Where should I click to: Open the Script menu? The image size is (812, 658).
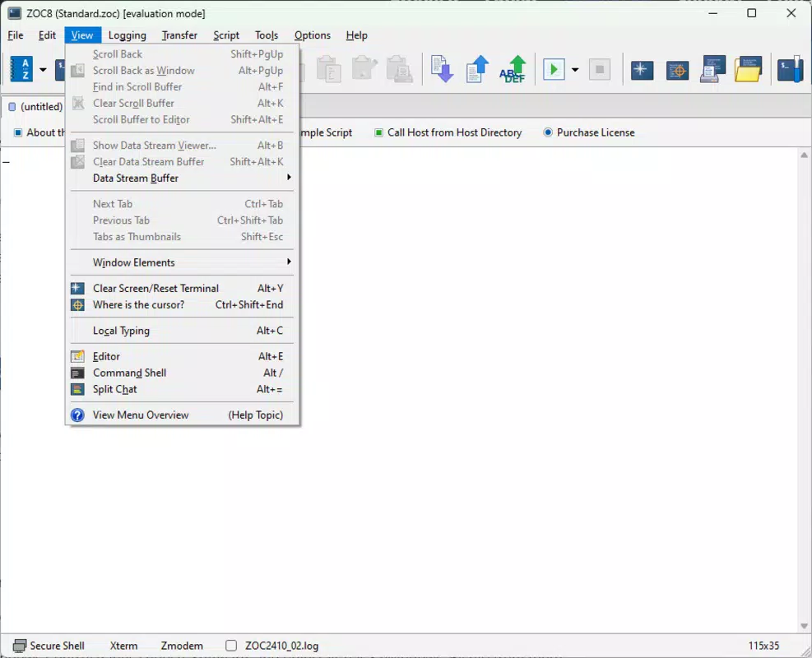[226, 35]
